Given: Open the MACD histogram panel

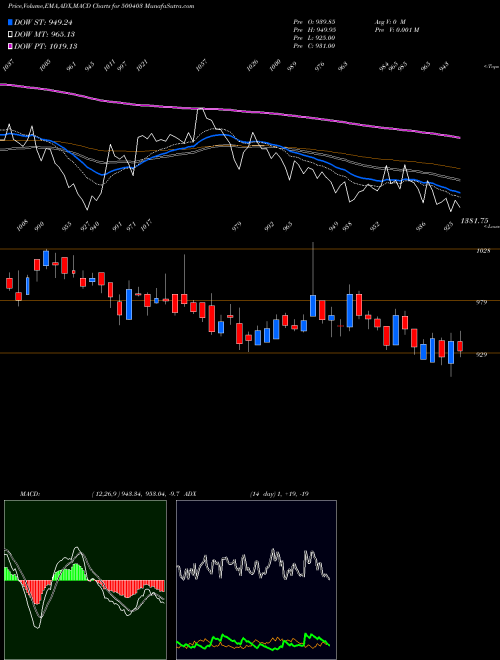Looking at the screenshot, I should point(85,580).
